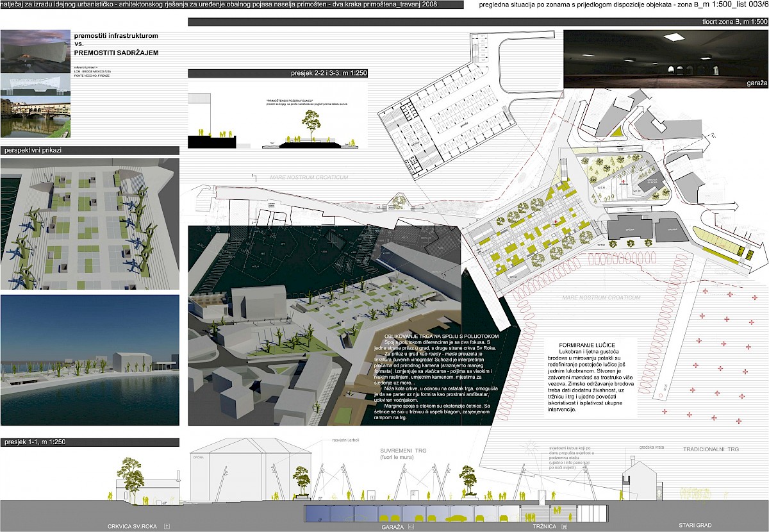Click the tall tree in section 2-2 drawing

pyautogui.click(x=313, y=123)
